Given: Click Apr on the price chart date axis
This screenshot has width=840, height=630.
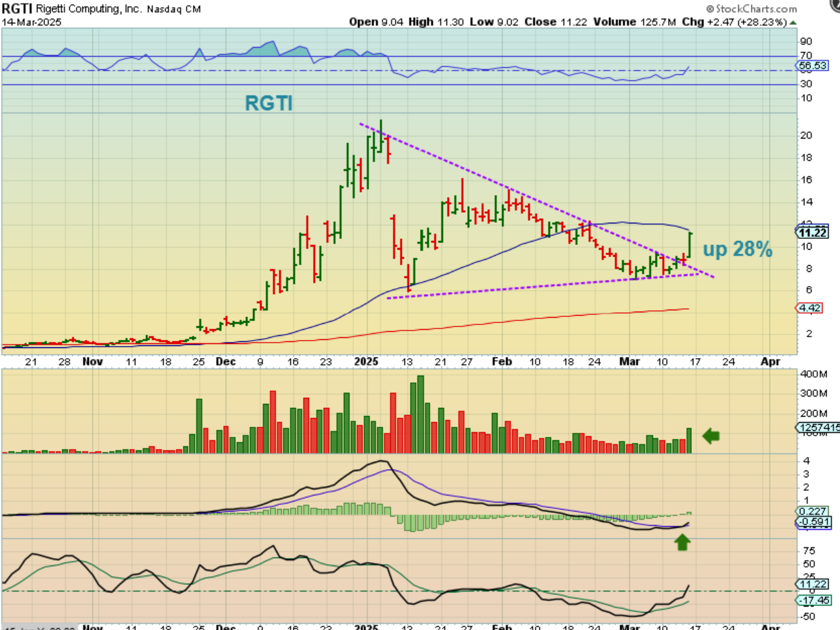Looking at the screenshot, I should point(770,361).
